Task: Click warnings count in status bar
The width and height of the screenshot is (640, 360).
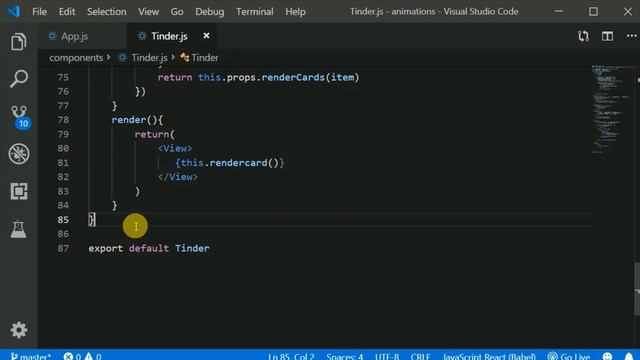Action: [x=93, y=356]
